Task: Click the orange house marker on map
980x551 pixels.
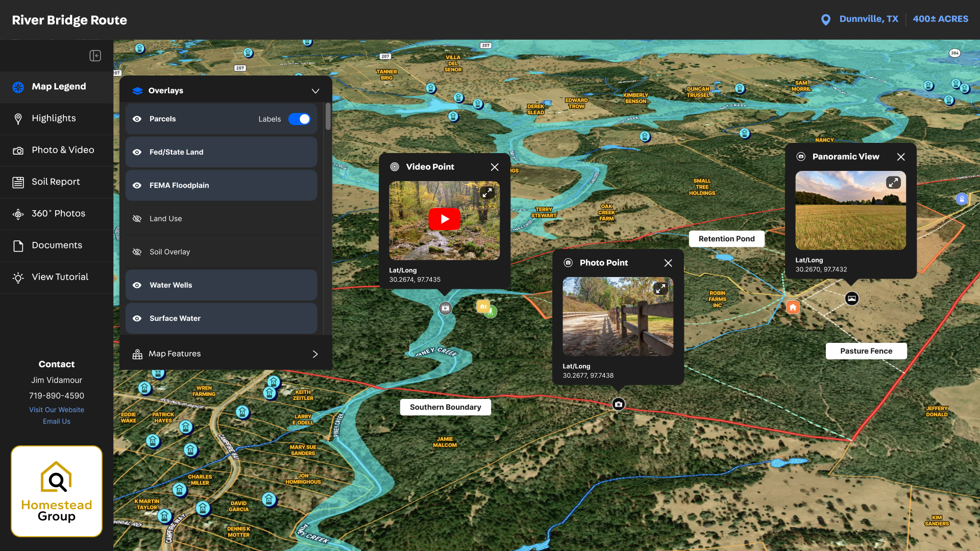Action: 793,307
